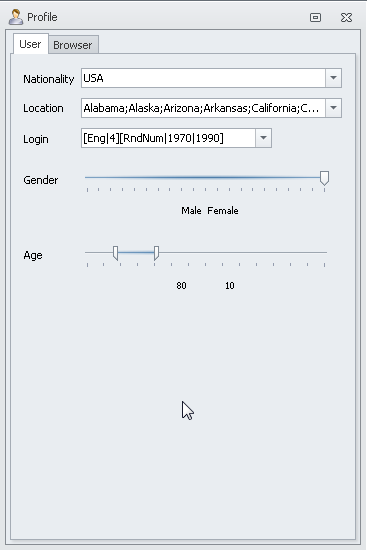Click the right Age slider handle
This screenshot has width=367, height=550.
156,253
